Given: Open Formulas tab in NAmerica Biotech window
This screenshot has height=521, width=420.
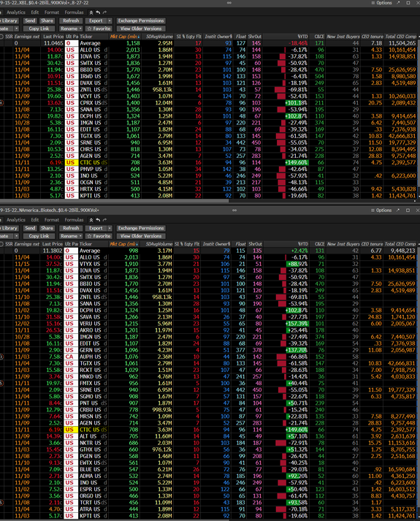Looking at the screenshot, I should tap(74, 220).
